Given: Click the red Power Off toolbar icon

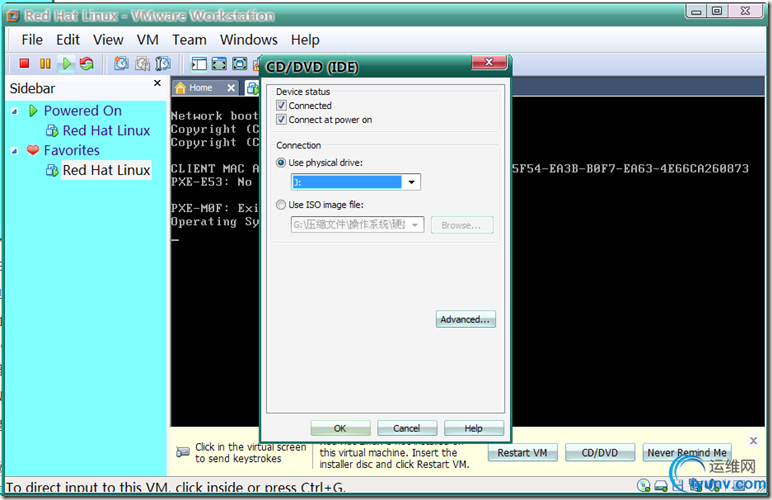Looking at the screenshot, I should (x=24, y=63).
